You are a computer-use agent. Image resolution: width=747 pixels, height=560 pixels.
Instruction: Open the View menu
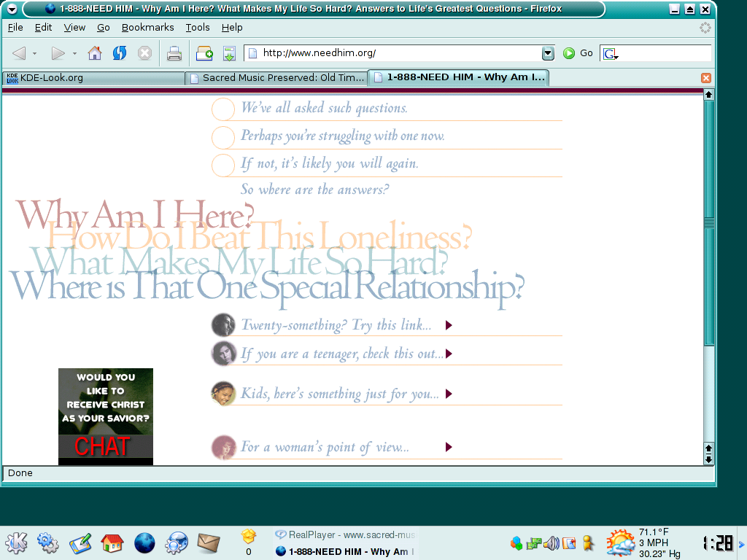tap(75, 28)
